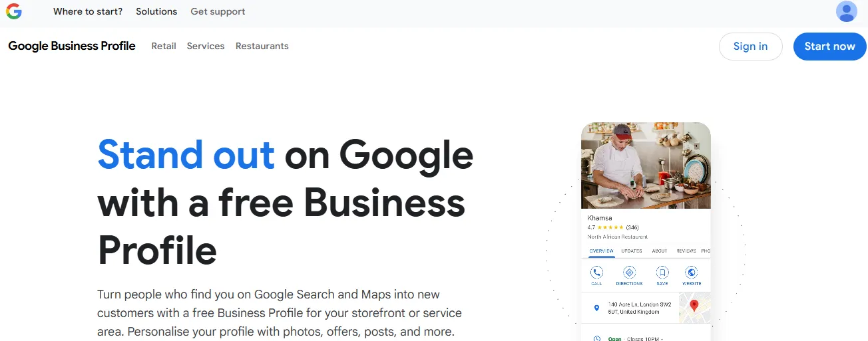This screenshot has width=868, height=341.
Task: Click the Save bookmark icon
Action: (662, 273)
